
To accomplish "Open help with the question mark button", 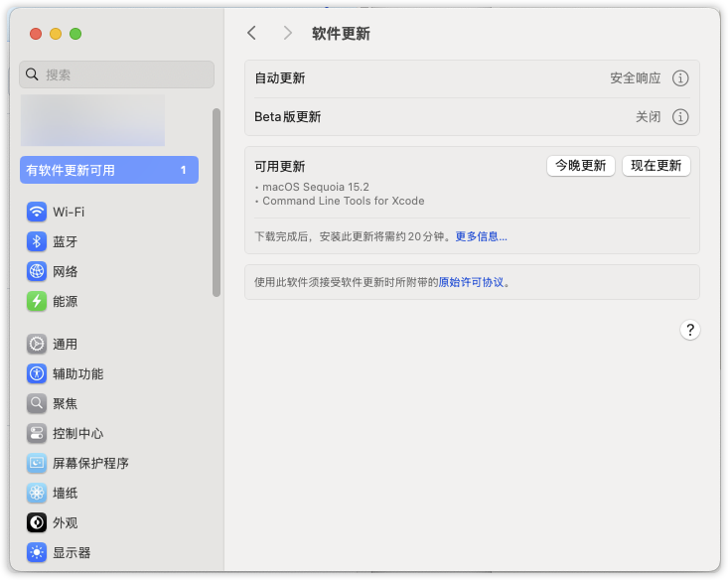I will point(690,330).
